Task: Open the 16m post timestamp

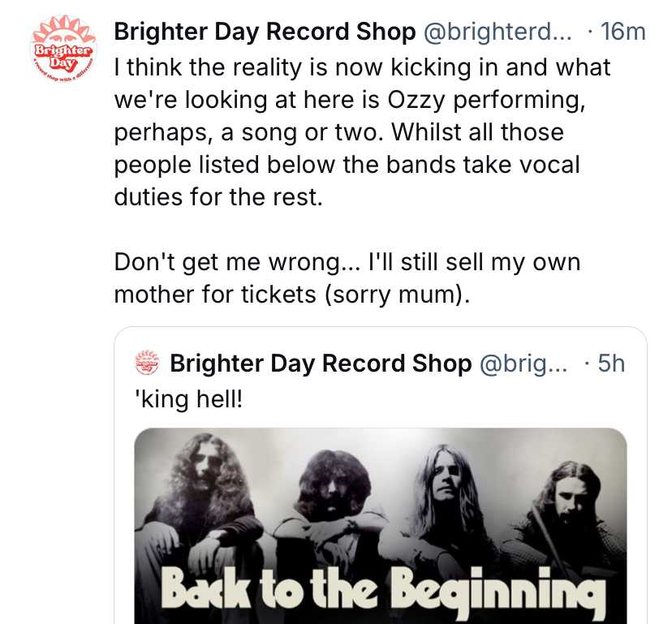Action: click(x=622, y=32)
